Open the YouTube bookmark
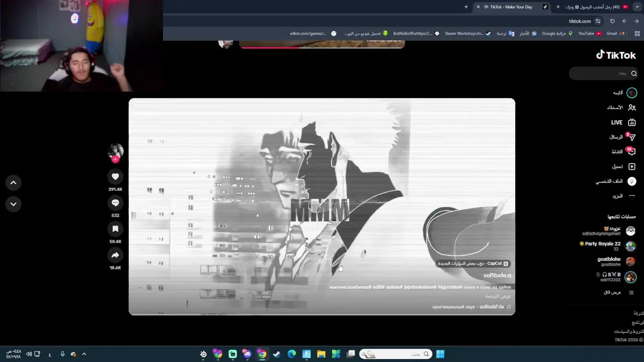This screenshot has width=644, height=362. click(590, 34)
